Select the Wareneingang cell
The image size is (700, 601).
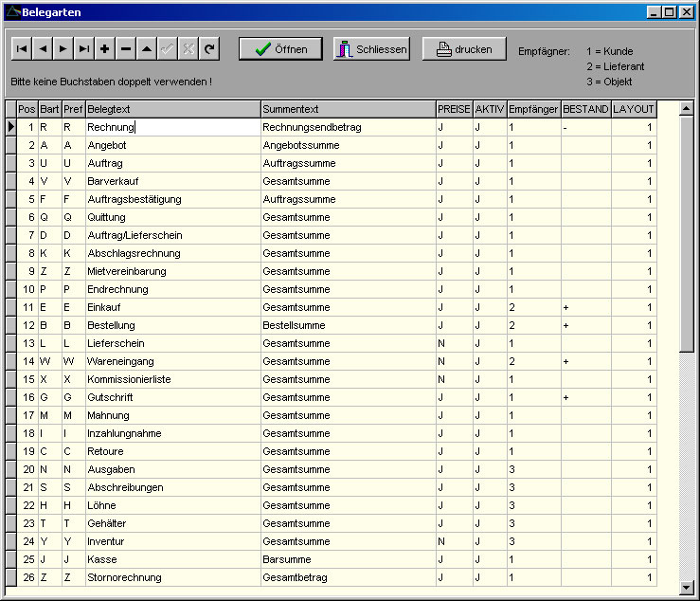(172, 361)
